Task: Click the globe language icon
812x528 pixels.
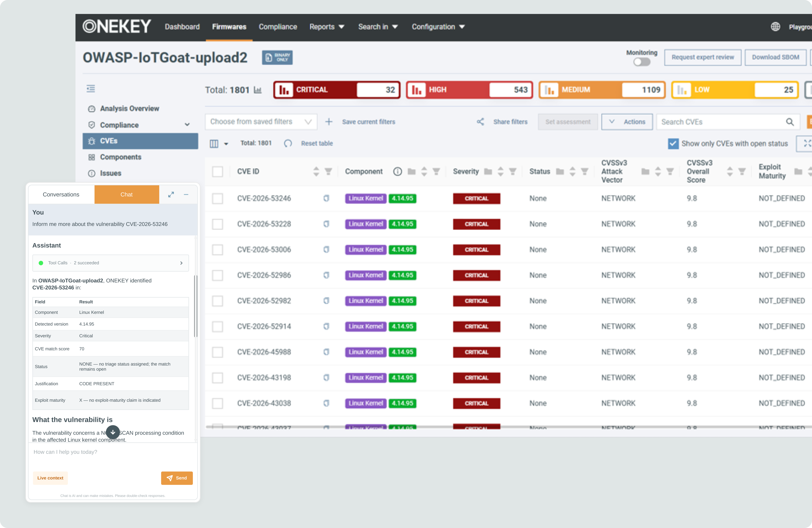Action: (x=776, y=26)
